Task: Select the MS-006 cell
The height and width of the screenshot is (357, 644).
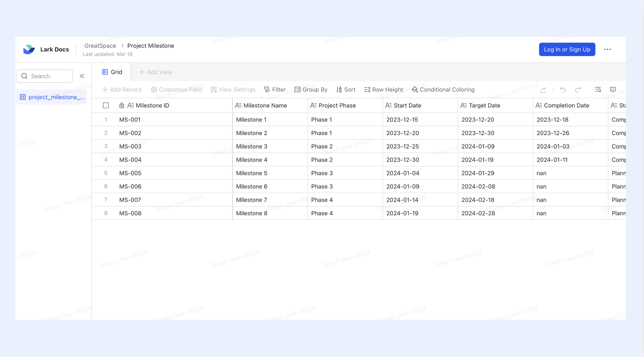Action: coord(174,187)
